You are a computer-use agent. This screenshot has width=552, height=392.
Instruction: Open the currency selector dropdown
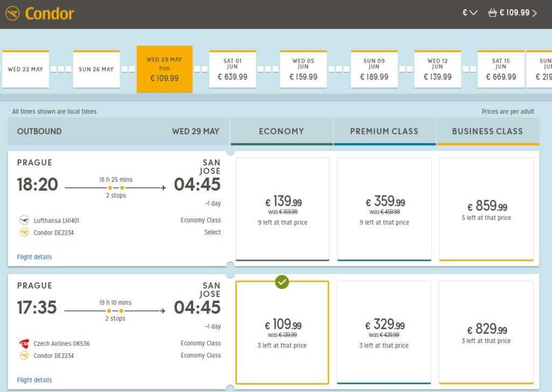pos(470,13)
